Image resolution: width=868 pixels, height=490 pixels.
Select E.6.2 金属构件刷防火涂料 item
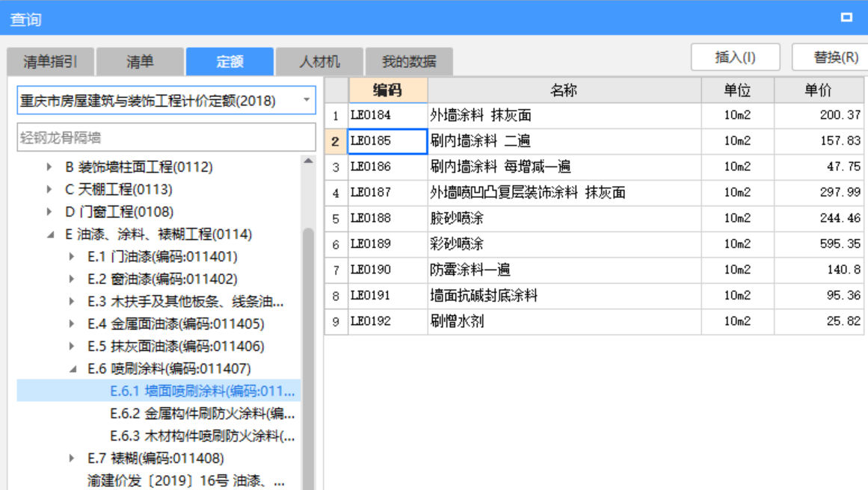203,414
